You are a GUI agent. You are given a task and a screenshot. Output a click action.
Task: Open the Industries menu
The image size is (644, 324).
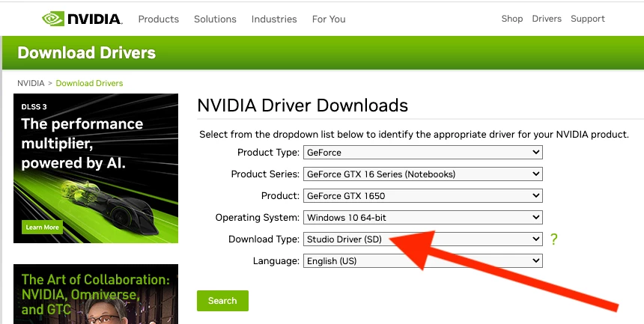(x=274, y=19)
